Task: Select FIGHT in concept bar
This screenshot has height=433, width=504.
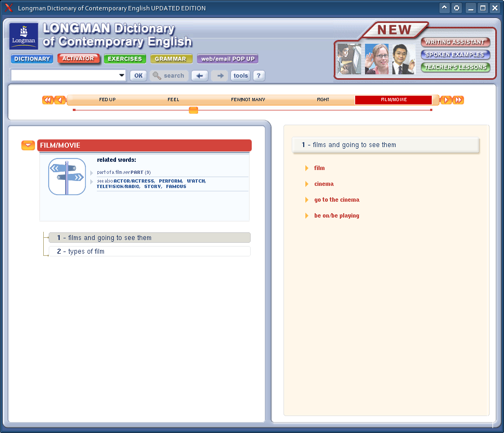Action: click(323, 100)
